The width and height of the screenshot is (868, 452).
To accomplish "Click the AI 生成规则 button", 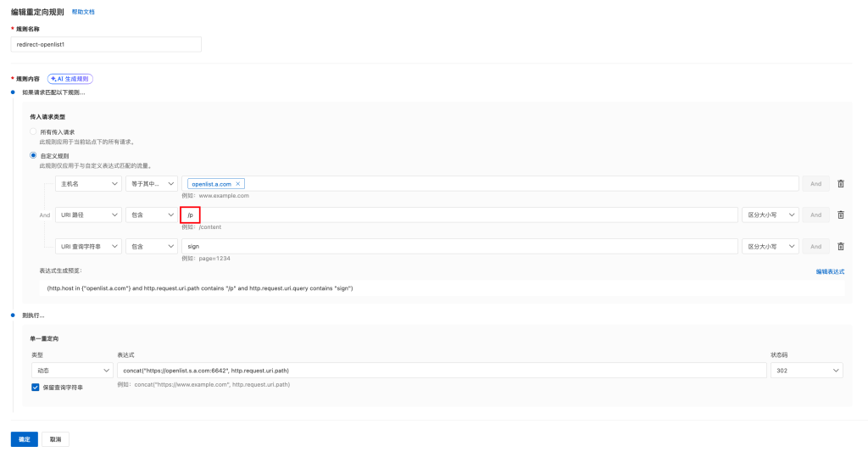I will click(x=70, y=78).
